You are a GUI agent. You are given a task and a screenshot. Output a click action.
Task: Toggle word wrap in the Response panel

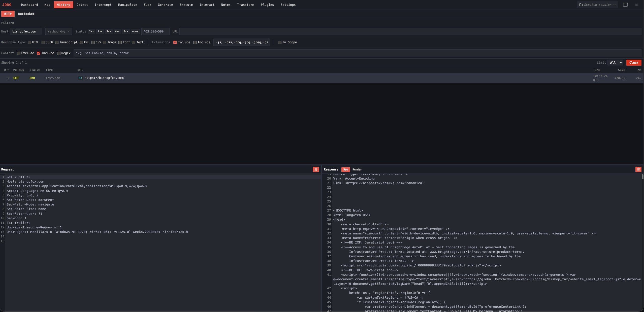pyautogui.click(x=638, y=169)
